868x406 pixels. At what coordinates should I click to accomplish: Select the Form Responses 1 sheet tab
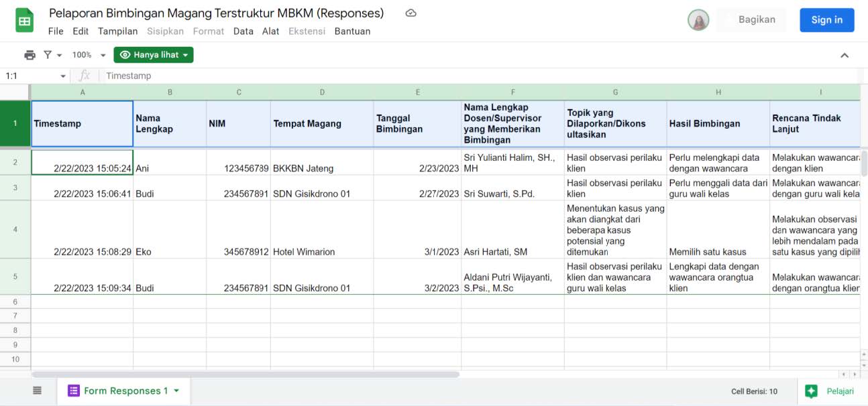[x=123, y=391]
